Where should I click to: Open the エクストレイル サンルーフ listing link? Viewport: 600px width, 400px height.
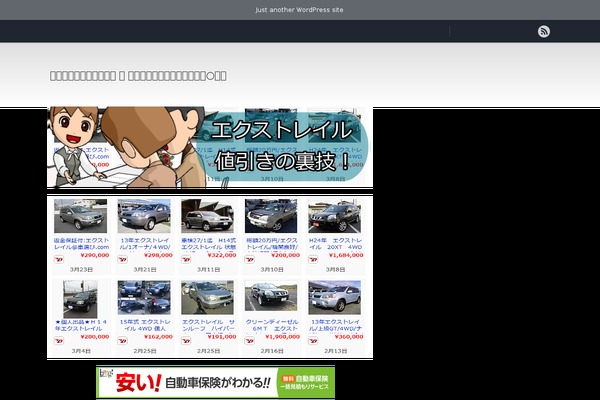click(x=208, y=325)
